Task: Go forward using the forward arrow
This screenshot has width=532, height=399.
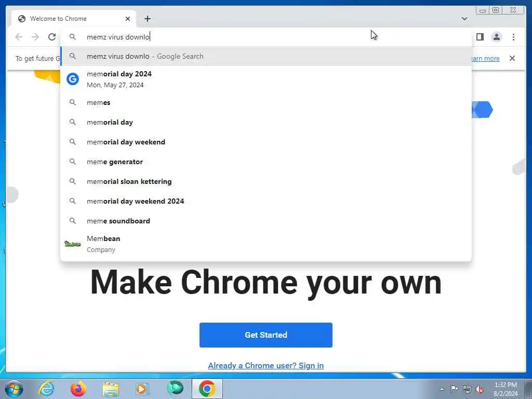Action: 35,37
